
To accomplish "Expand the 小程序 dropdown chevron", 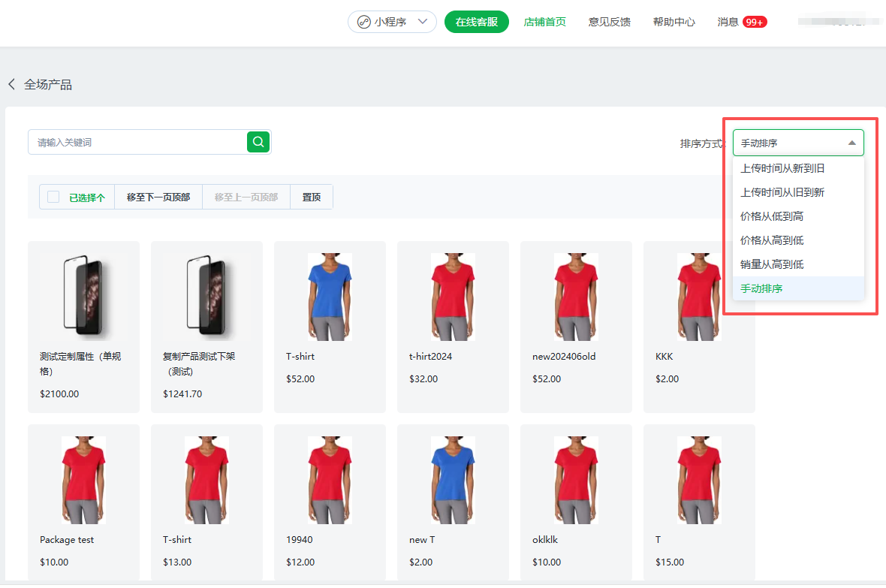I will click(423, 22).
